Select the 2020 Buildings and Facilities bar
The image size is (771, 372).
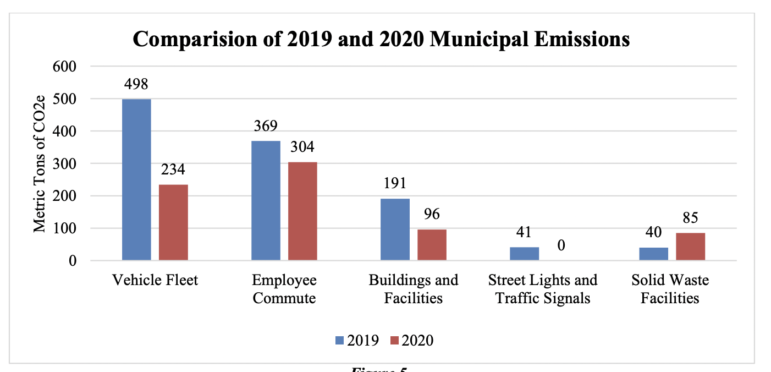pyautogui.click(x=432, y=244)
